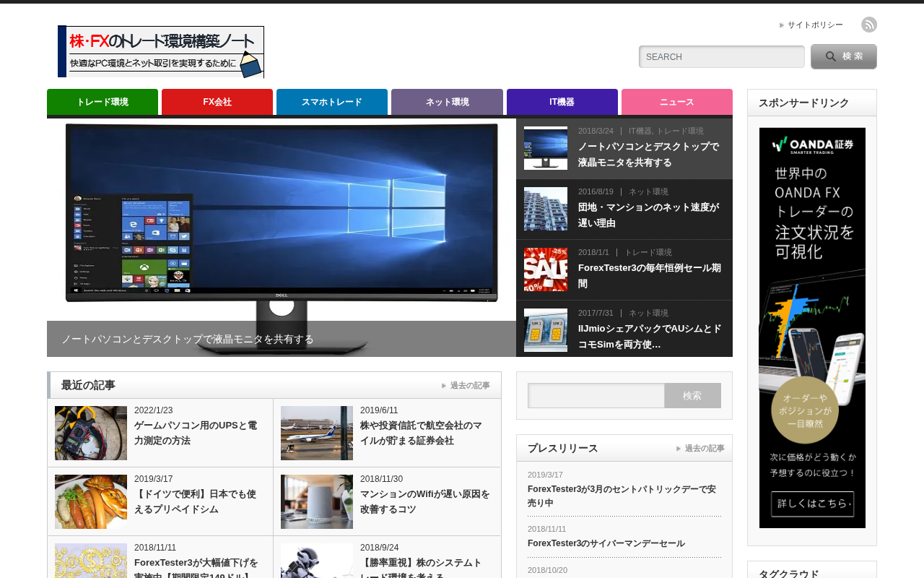Click the SEARCH input field in header
The height and width of the screenshot is (578, 924).
pos(722,56)
